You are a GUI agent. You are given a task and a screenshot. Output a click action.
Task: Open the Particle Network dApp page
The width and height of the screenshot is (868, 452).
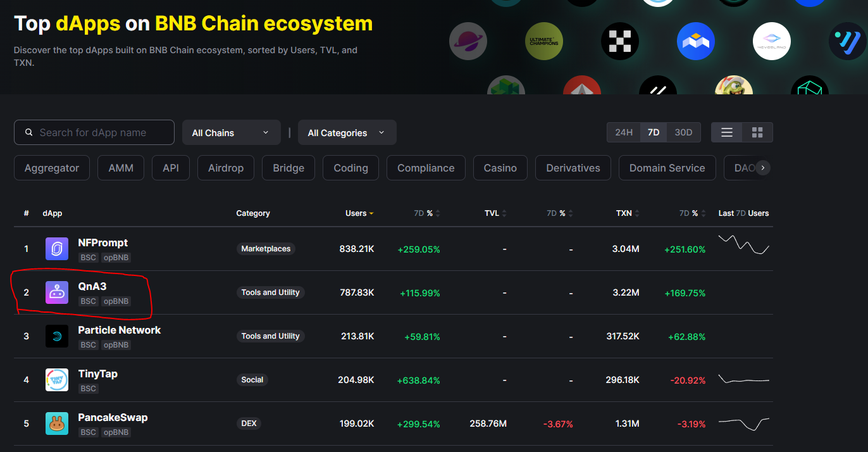[x=120, y=330]
